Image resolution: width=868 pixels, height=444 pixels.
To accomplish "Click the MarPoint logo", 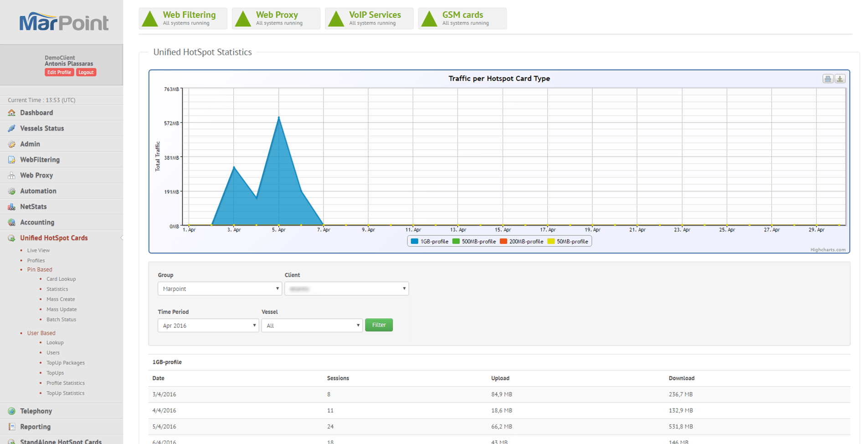I will (x=64, y=22).
